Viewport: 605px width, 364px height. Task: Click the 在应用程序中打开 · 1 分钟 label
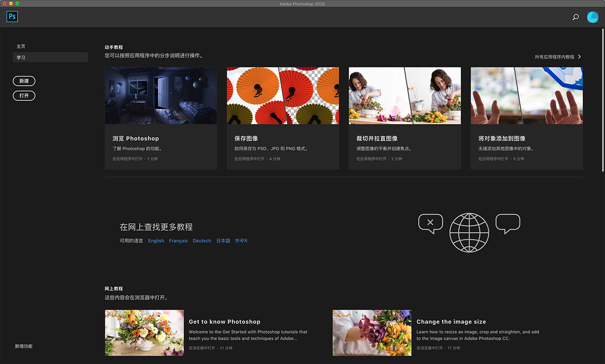click(135, 159)
